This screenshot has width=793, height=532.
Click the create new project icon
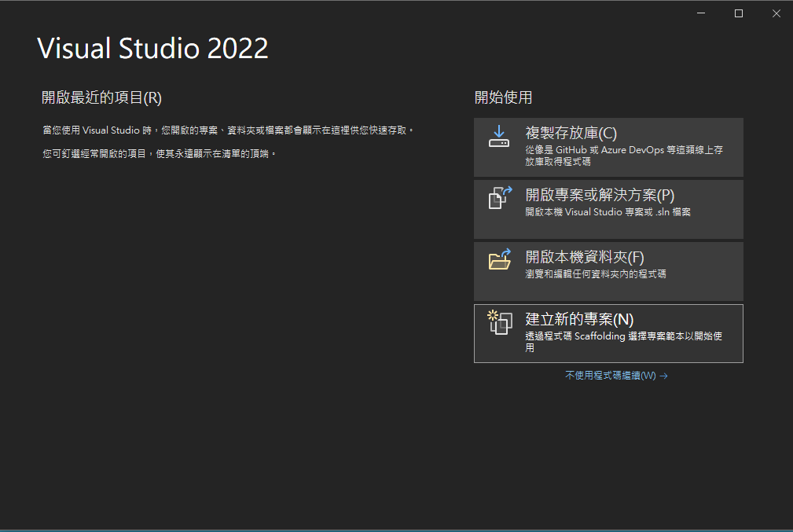(x=500, y=322)
